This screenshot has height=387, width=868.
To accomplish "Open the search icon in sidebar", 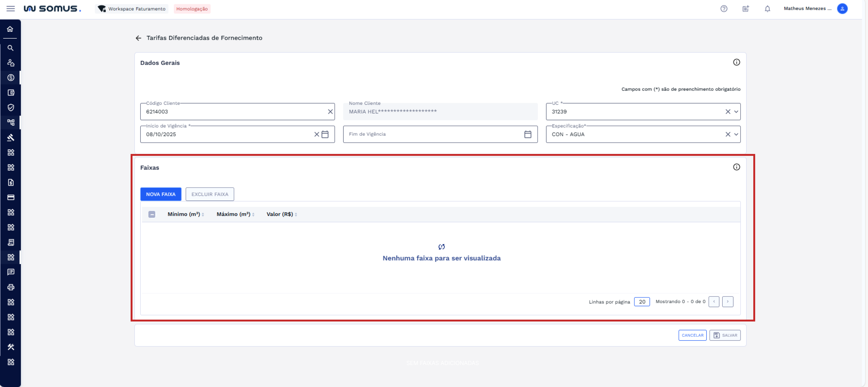I will (11, 48).
